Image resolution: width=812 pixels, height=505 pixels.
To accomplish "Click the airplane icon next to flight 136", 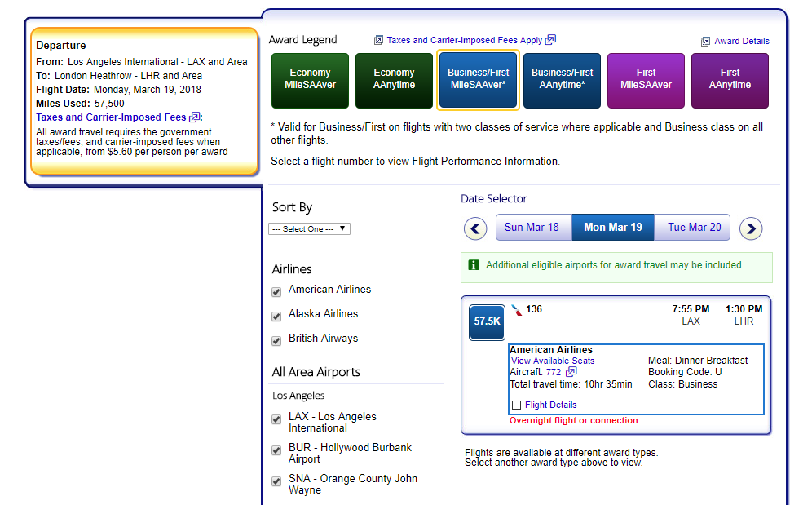I will [x=517, y=308].
